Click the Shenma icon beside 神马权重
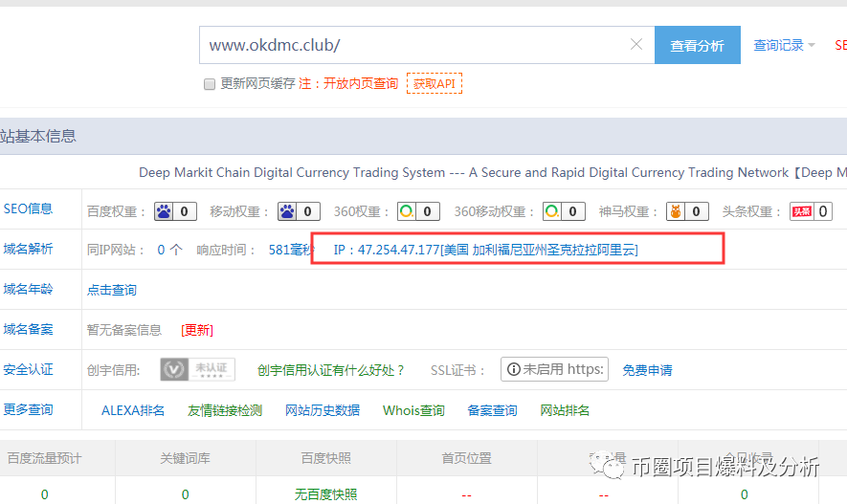This screenshot has width=847, height=504. (x=676, y=211)
